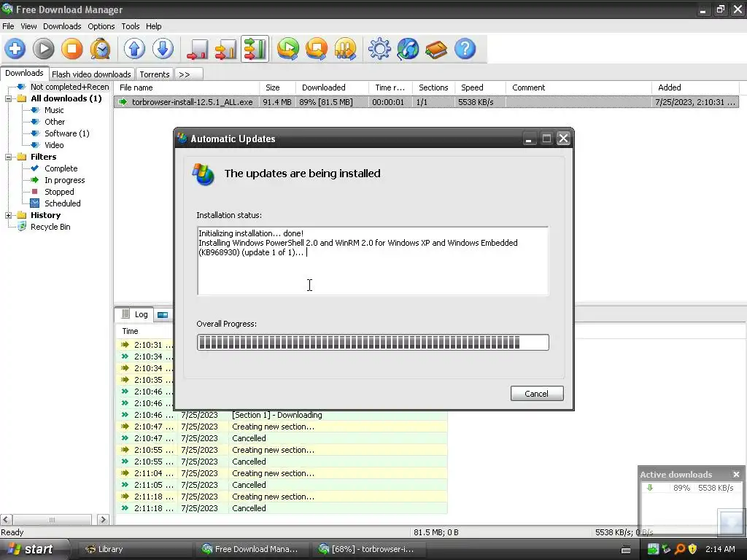Select light traffic mode icon
747x560 pixels.
[197, 49]
